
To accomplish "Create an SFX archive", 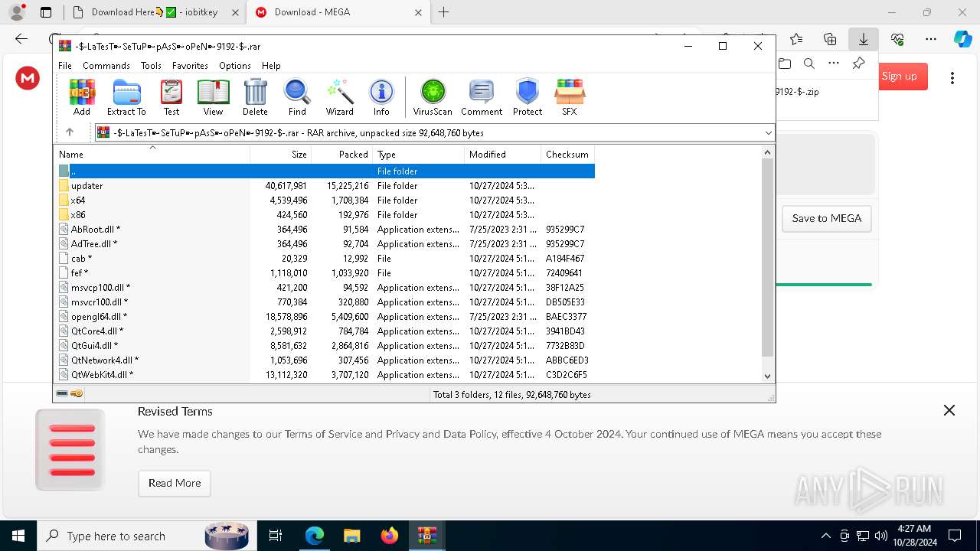I will click(x=570, y=97).
